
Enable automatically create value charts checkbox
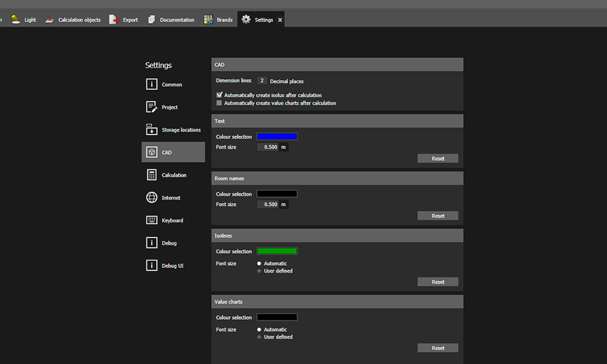pos(220,103)
